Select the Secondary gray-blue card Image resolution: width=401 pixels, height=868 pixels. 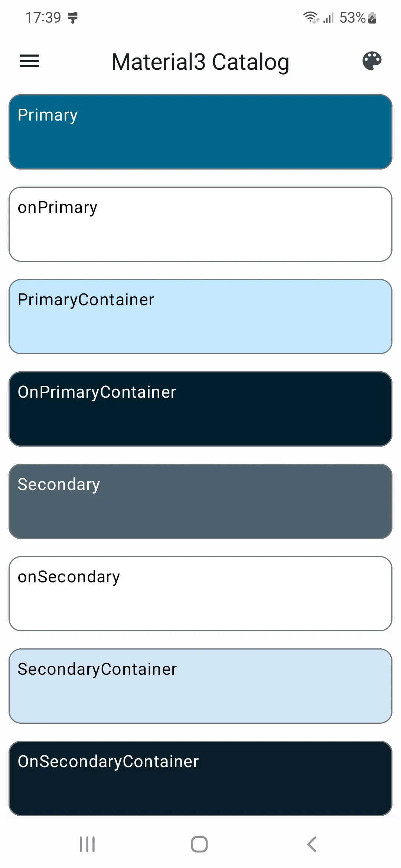pyautogui.click(x=200, y=502)
